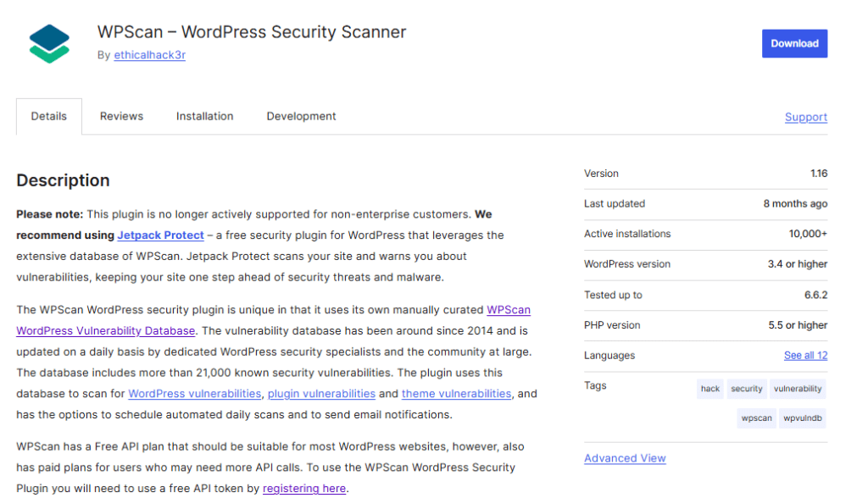Visit the WordPress vulnerabilities link
Image resolution: width=868 pixels, height=498 pixels.
[194, 394]
